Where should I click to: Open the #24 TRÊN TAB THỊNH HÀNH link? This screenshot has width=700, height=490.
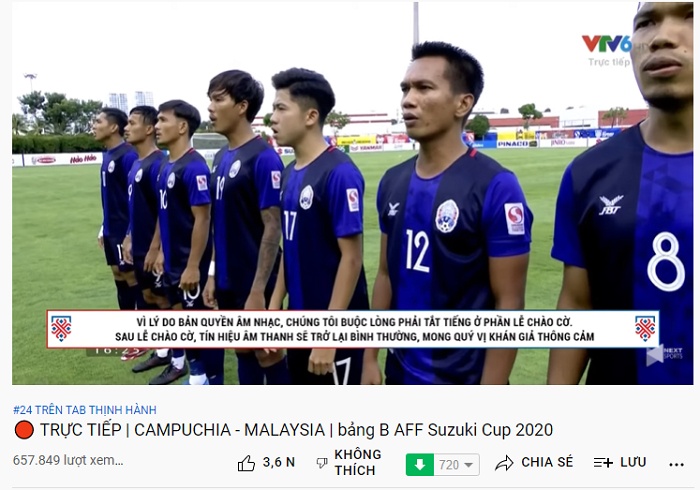[85, 410]
